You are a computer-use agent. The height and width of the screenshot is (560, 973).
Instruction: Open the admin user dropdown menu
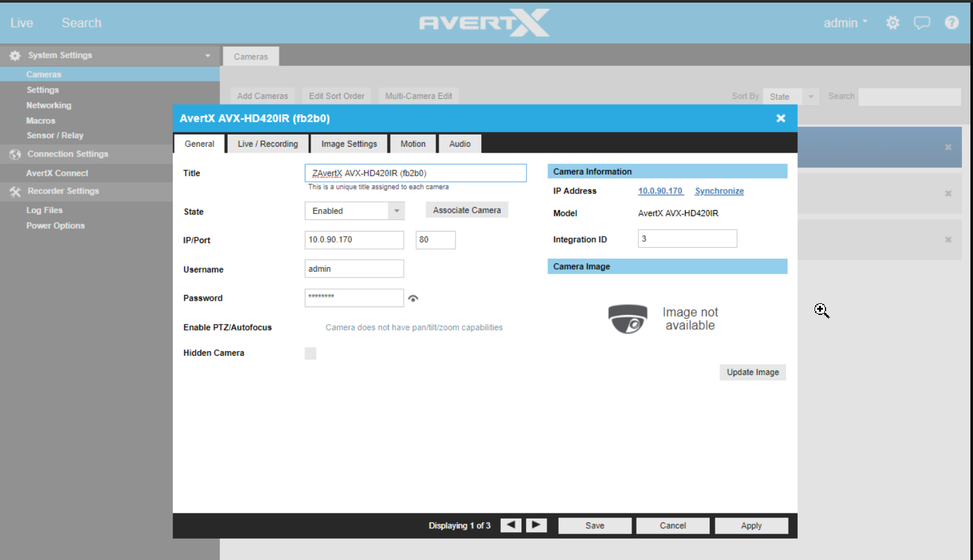click(x=846, y=23)
